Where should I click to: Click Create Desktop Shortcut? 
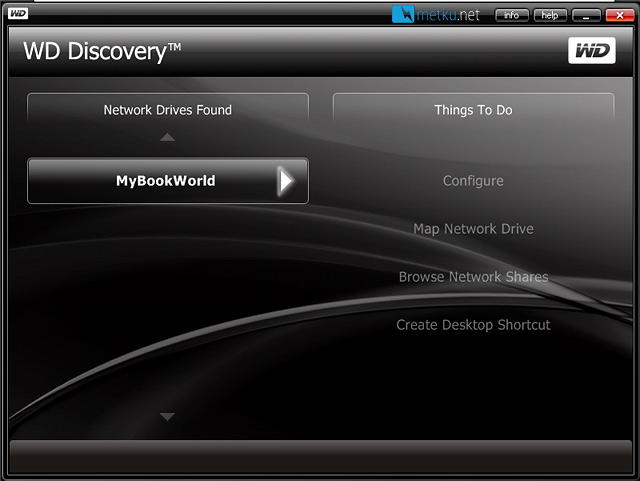(473, 325)
